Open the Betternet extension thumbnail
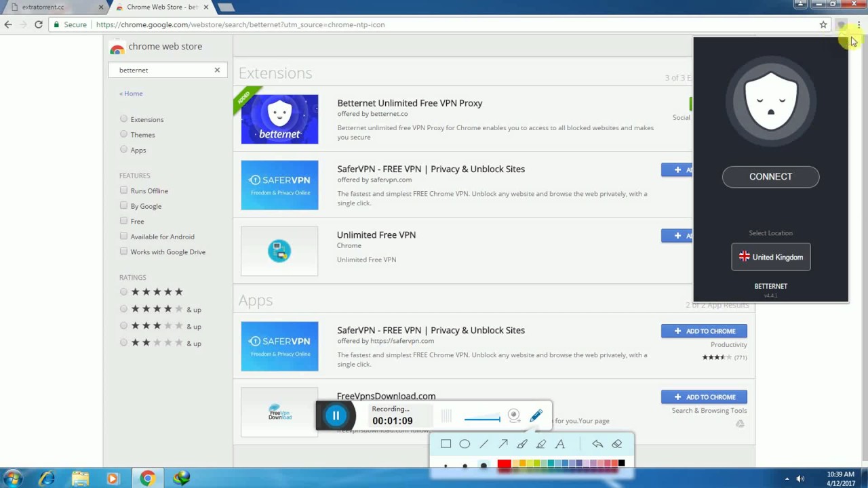The image size is (868, 488). pyautogui.click(x=279, y=119)
